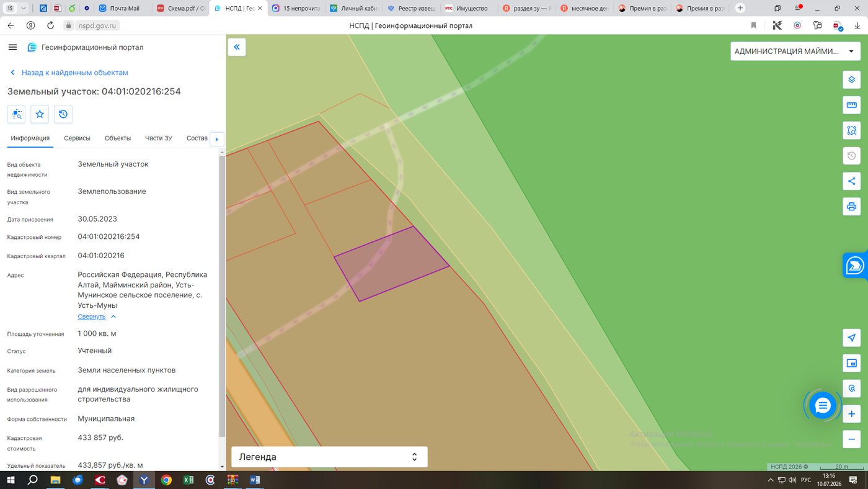Open the hamburger main menu

point(12,48)
